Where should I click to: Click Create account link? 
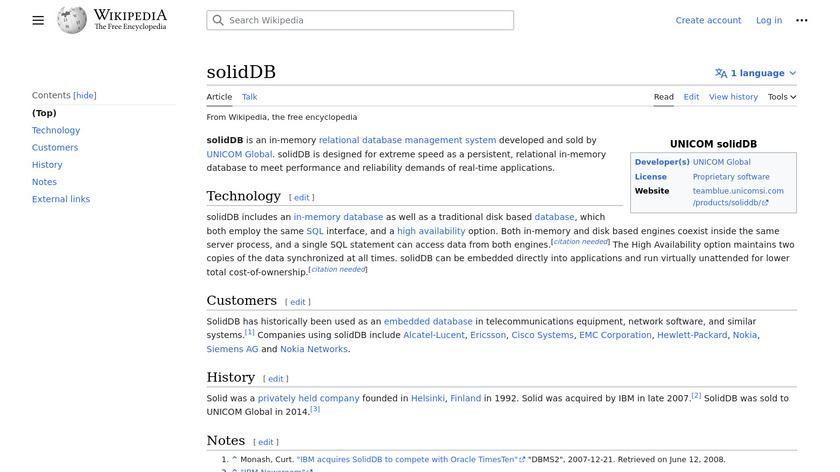708,20
